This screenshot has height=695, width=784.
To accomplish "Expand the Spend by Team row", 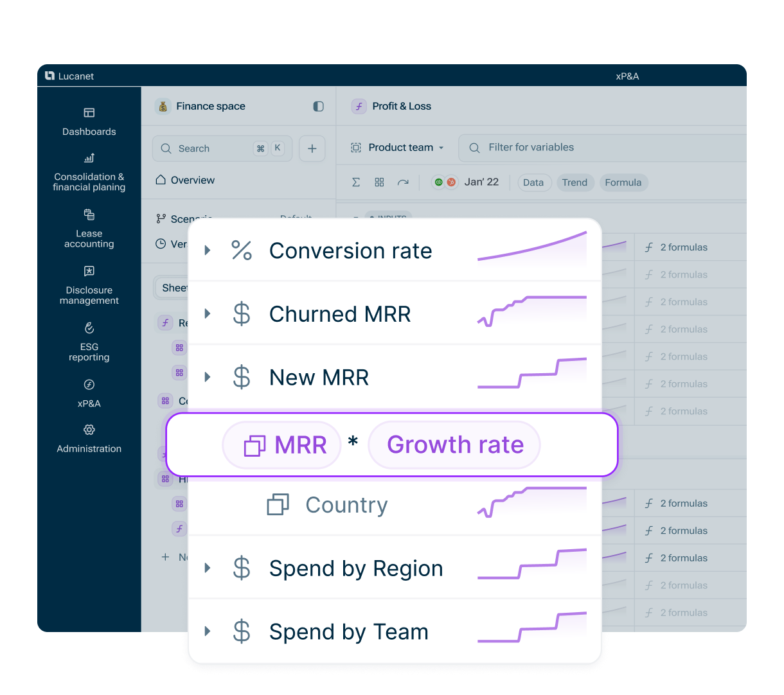I will point(208,632).
